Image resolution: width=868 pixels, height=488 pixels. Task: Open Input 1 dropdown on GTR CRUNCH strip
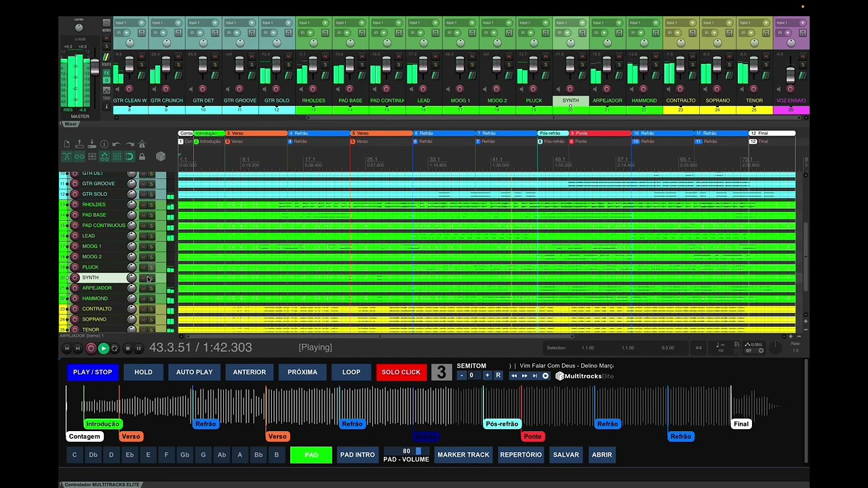pos(167,23)
